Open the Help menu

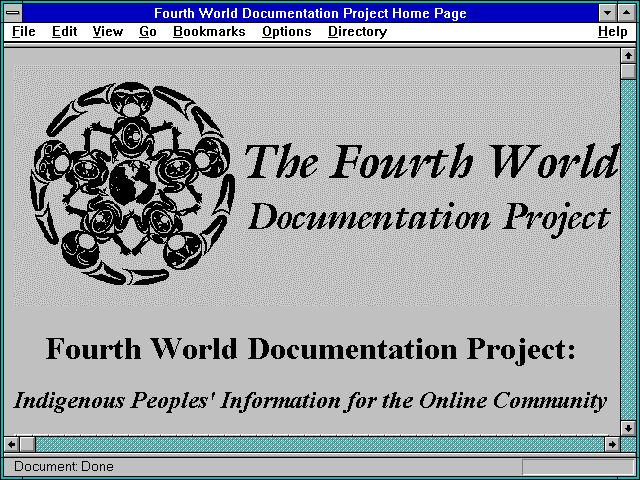coord(613,32)
